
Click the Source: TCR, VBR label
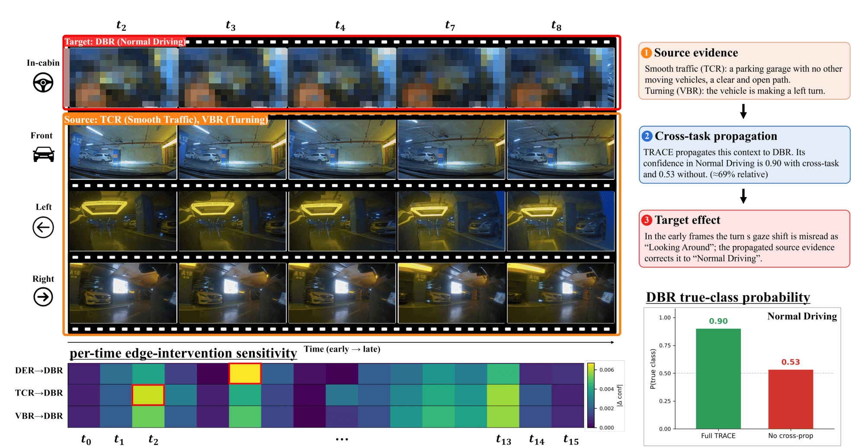pos(166,120)
